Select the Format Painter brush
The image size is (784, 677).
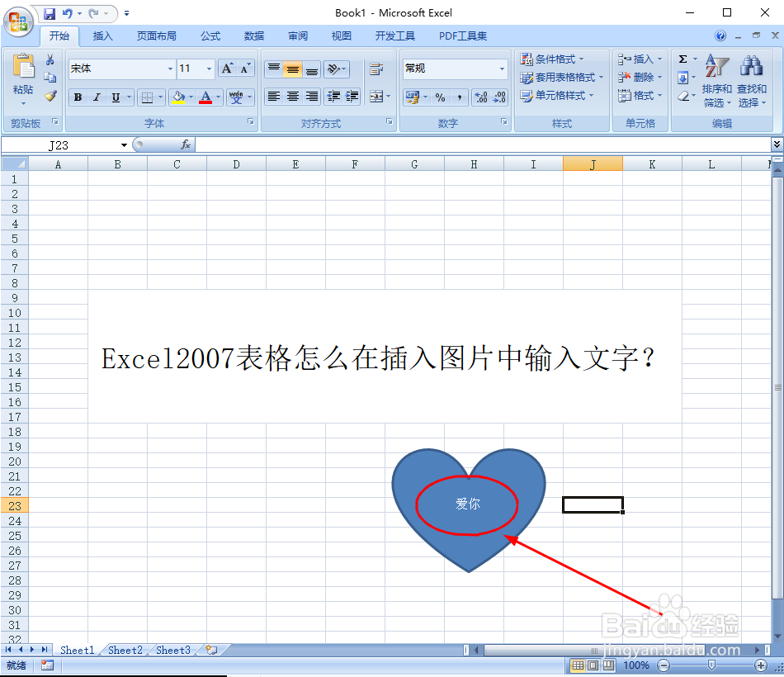coord(50,96)
